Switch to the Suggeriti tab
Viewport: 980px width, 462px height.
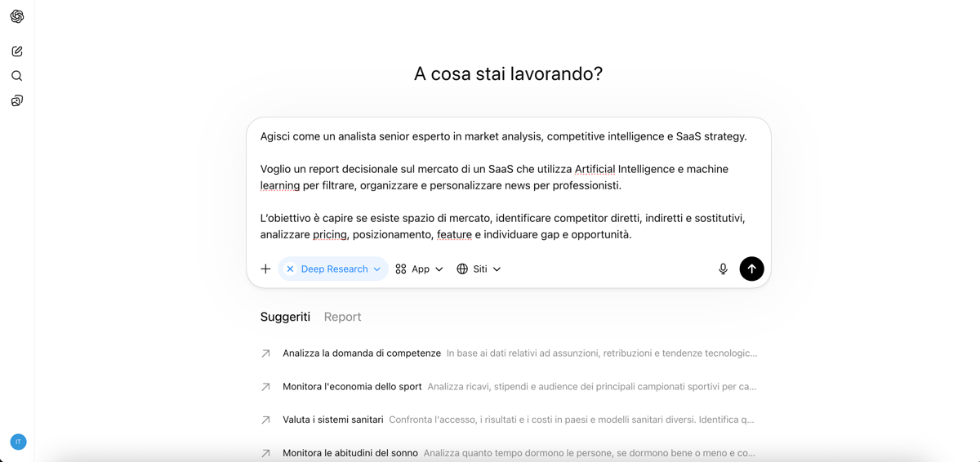point(285,317)
